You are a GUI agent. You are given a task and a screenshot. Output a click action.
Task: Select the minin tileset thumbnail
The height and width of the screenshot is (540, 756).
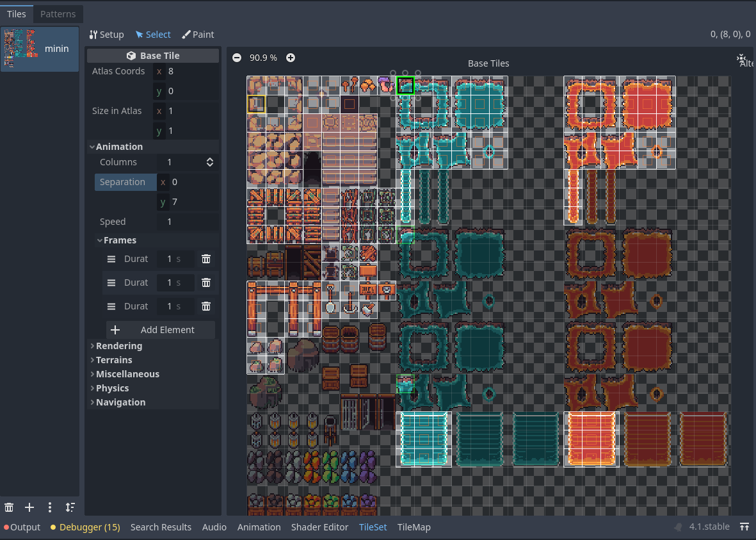tap(40, 49)
